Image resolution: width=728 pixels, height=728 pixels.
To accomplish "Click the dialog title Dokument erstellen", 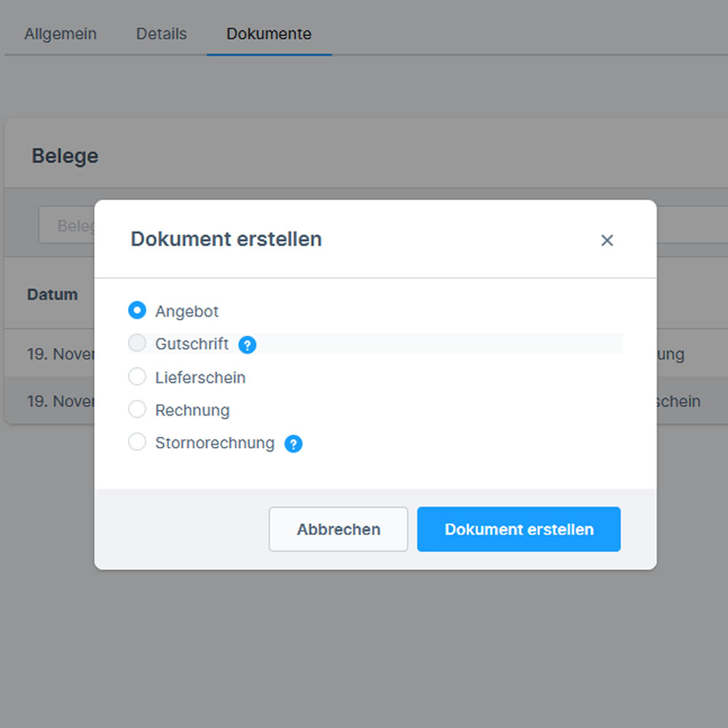I will pos(226,239).
